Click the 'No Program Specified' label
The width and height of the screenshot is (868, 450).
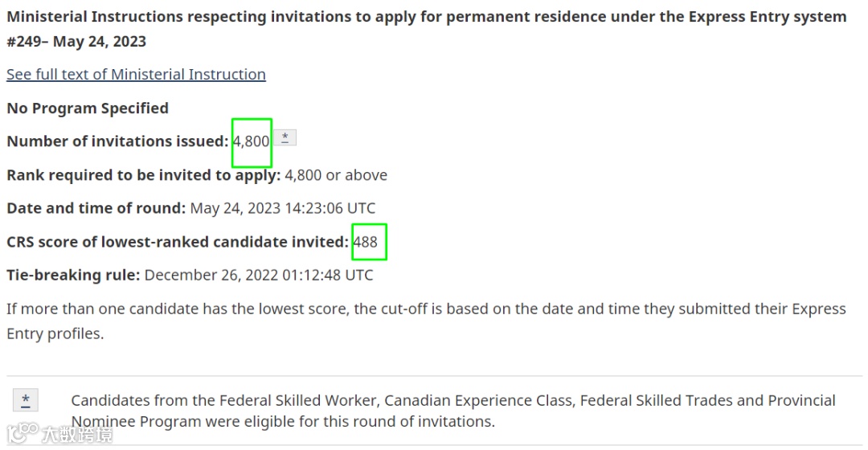click(88, 108)
